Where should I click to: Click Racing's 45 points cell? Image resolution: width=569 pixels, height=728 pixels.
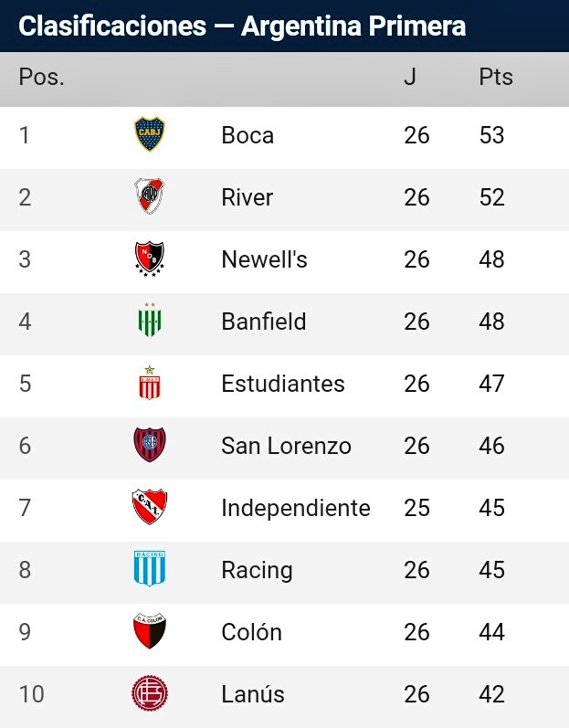coord(491,570)
